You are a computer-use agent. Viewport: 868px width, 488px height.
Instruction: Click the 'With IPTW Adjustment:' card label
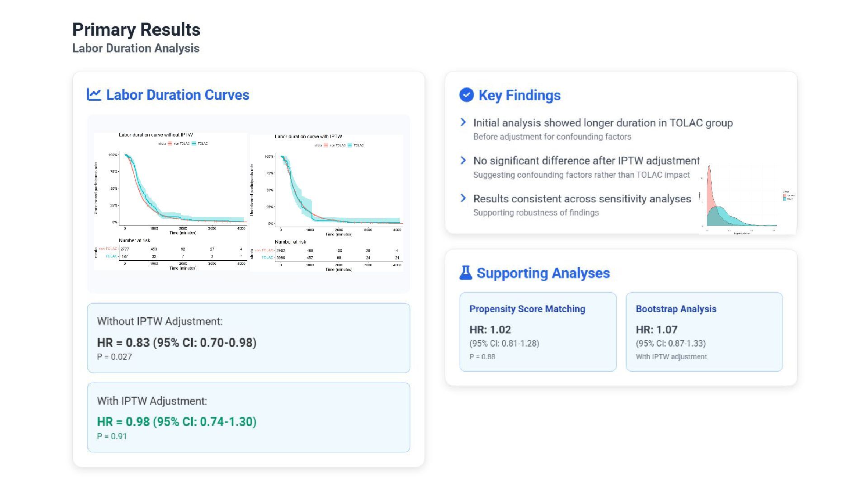click(152, 401)
